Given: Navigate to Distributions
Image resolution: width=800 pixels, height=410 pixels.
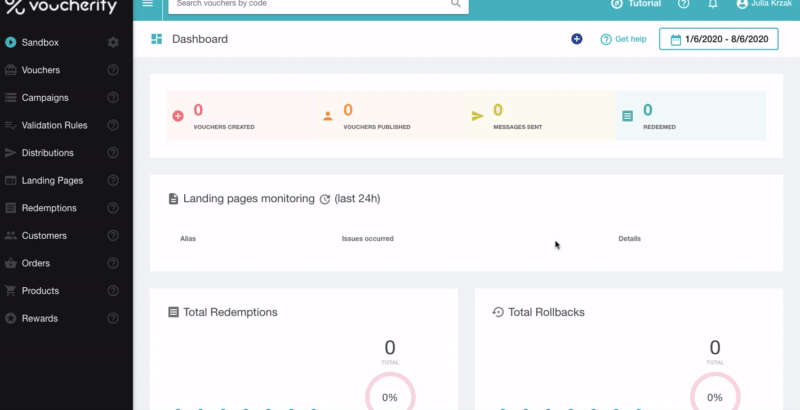Looking at the screenshot, I should 47,152.
